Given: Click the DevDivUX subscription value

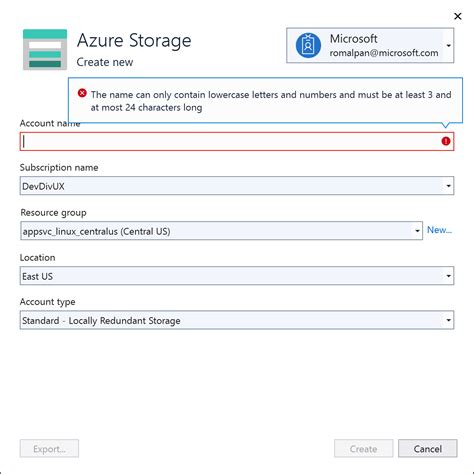Looking at the screenshot, I should [43, 186].
